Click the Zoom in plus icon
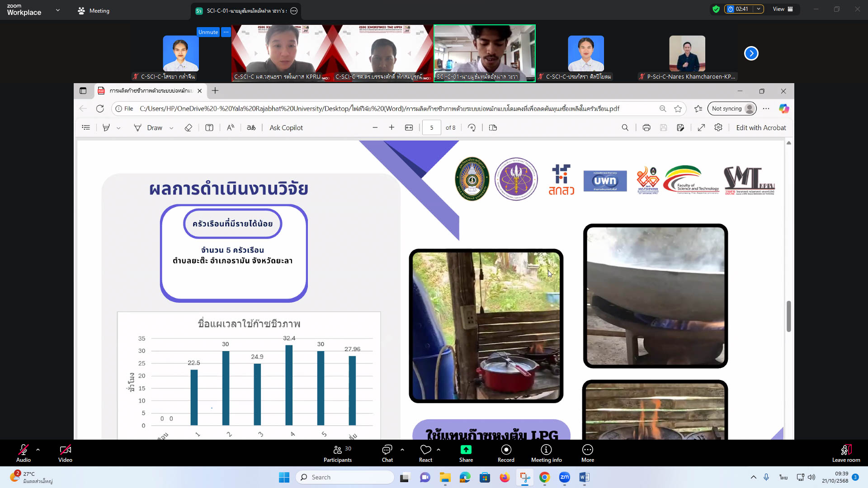 click(x=392, y=128)
